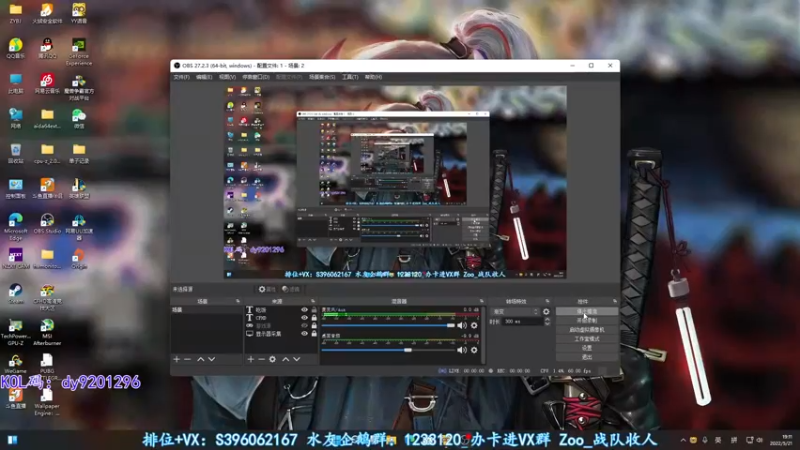Toggle lock on the dimmed hidden source

(314, 326)
